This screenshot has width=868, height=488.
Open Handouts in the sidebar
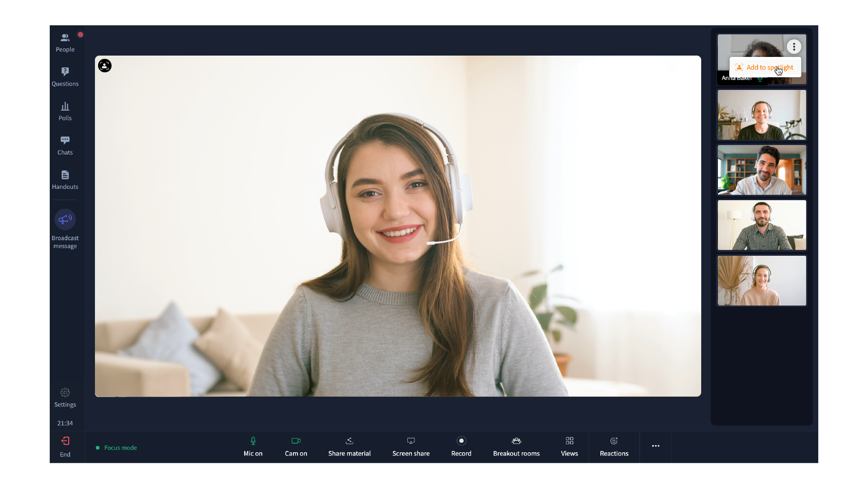pyautogui.click(x=65, y=180)
